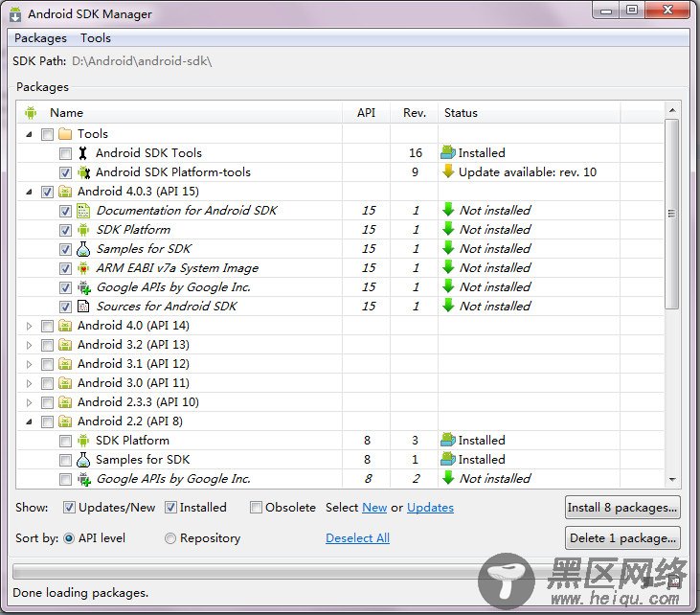Click the Install 8 packages button
This screenshot has height=615, width=700.
coord(622,508)
